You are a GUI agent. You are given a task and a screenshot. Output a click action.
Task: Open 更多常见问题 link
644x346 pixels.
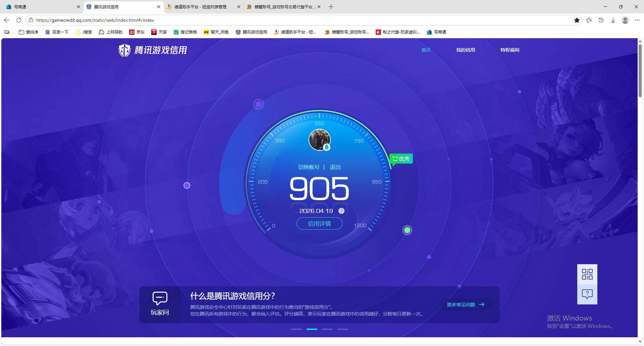click(x=465, y=304)
